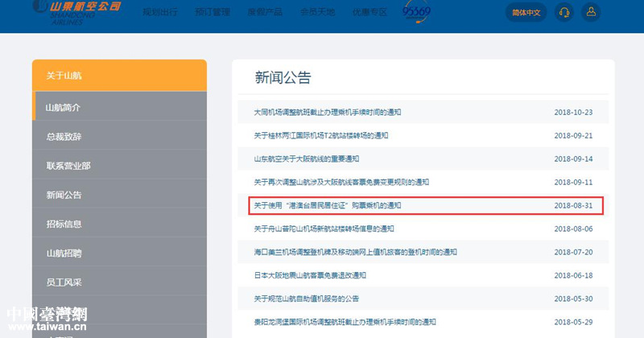
Task: Open the user account profile icon
Action: pos(591,12)
